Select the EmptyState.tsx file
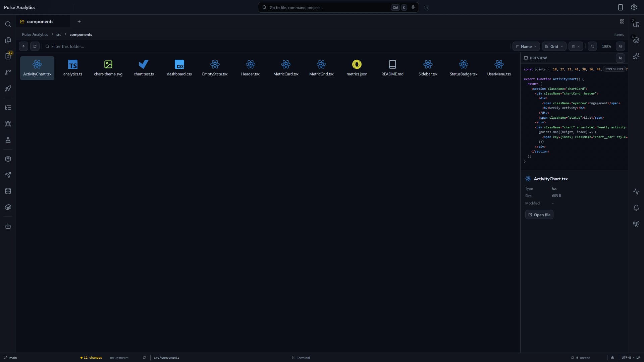This screenshot has height=362, width=644. (215, 68)
